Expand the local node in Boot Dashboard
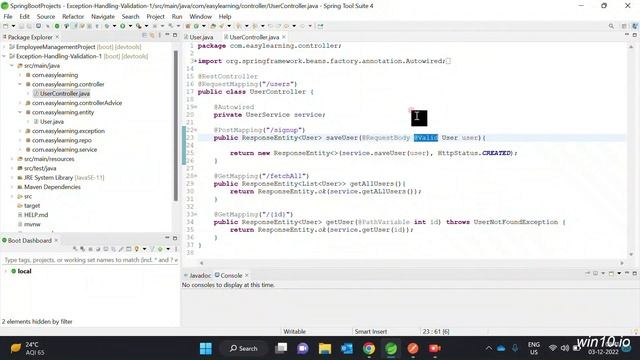This screenshot has width=640, height=360. point(5,271)
